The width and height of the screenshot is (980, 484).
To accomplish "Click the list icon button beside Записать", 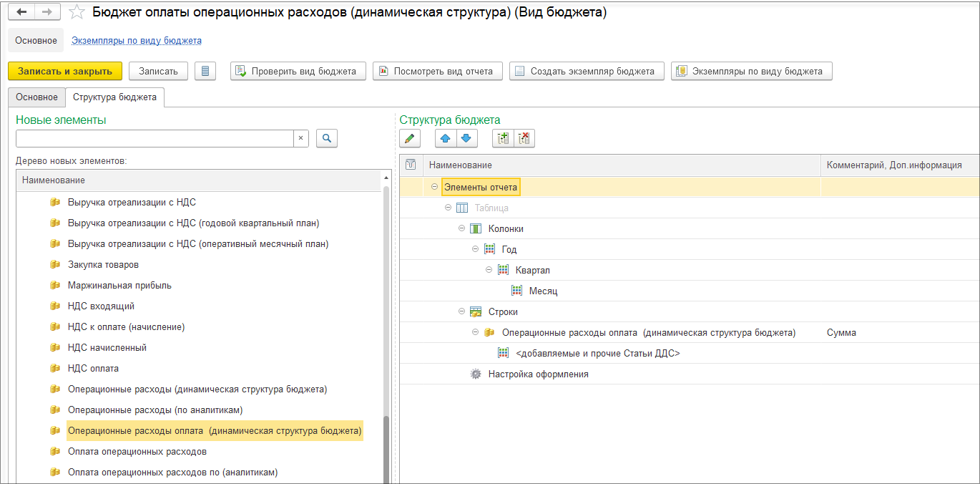I will (205, 71).
